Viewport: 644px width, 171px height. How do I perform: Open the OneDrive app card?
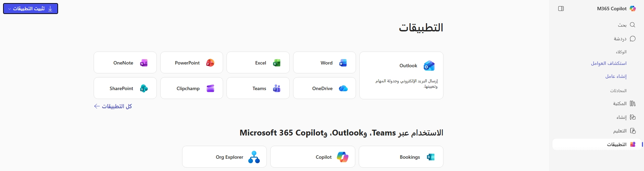coord(325,88)
